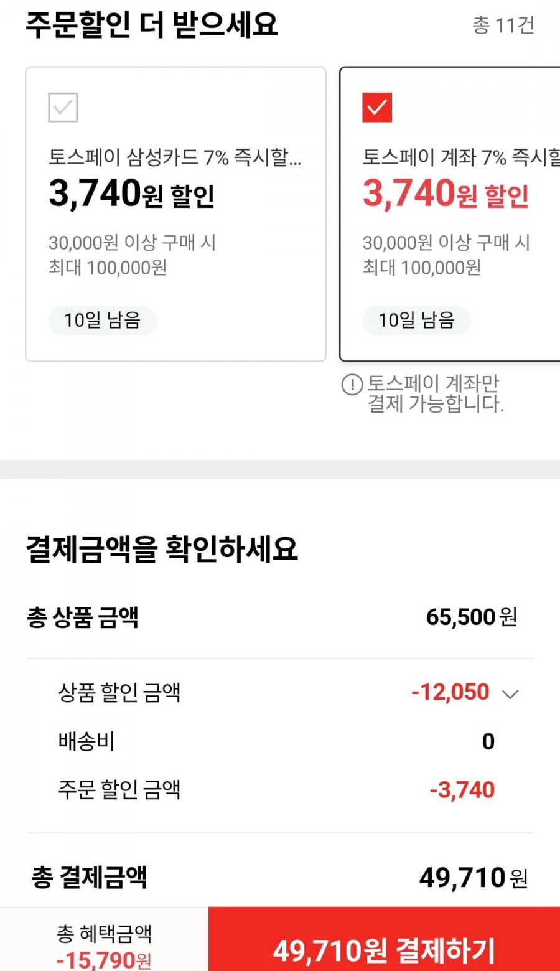
Task: Click the 총 혜택금액 -15,790원 summary
Action: click(x=104, y=946)
